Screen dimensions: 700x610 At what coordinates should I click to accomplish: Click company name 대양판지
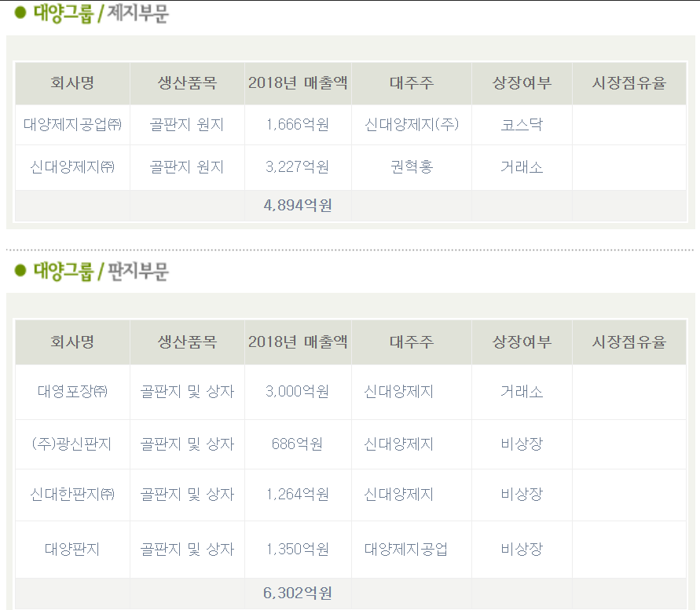click(72, 550)
